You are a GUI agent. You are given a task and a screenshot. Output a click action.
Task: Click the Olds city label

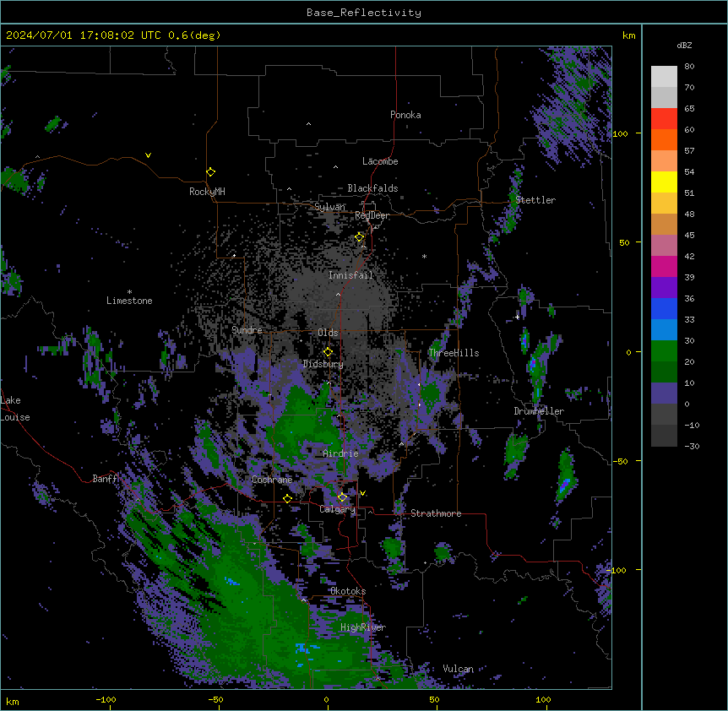(328, 333)
